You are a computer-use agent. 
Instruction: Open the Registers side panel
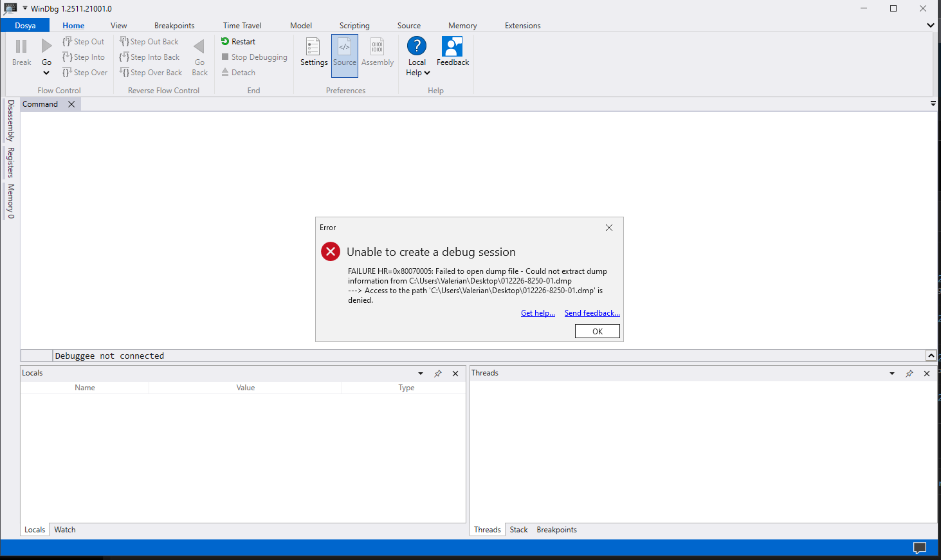click(11, 163)
